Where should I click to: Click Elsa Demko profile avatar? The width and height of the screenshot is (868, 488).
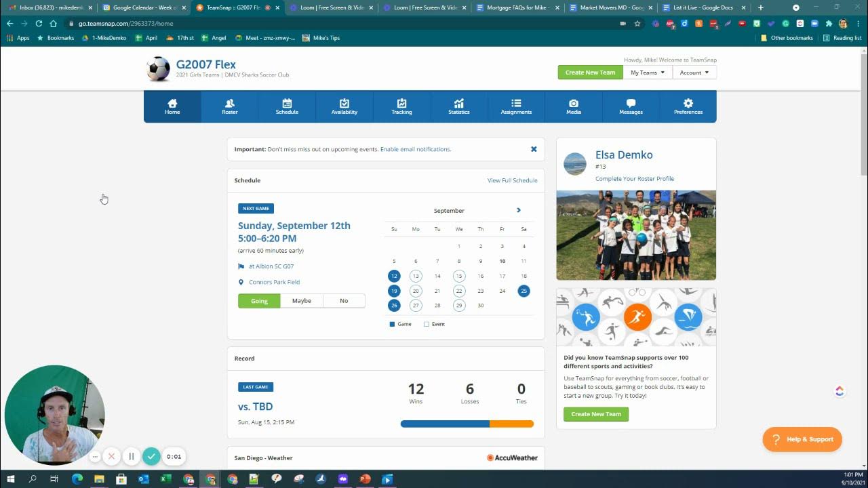(575, 164)
